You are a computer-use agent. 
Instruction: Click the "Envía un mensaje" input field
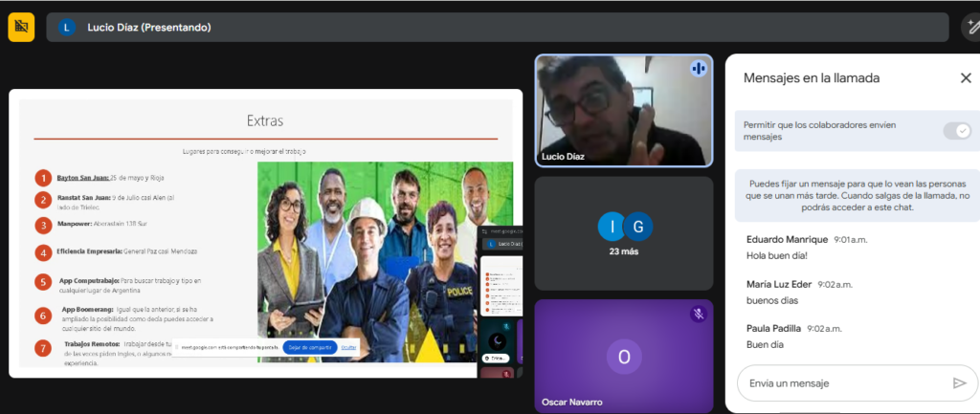pos(840,383)
